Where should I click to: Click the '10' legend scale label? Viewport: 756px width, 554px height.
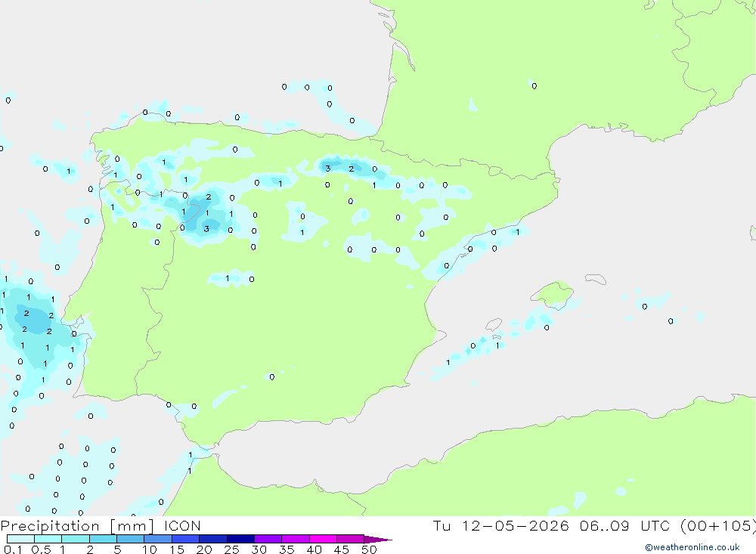point(150,549)
